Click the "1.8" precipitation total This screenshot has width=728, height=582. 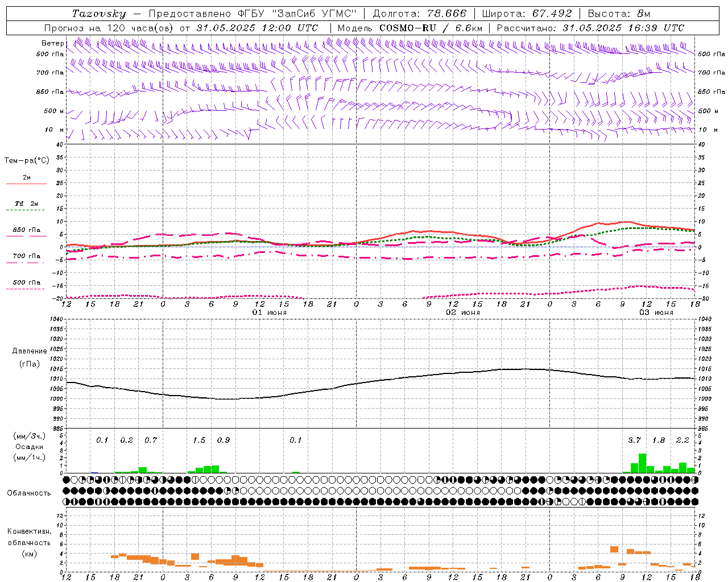[x=659, y=440]
